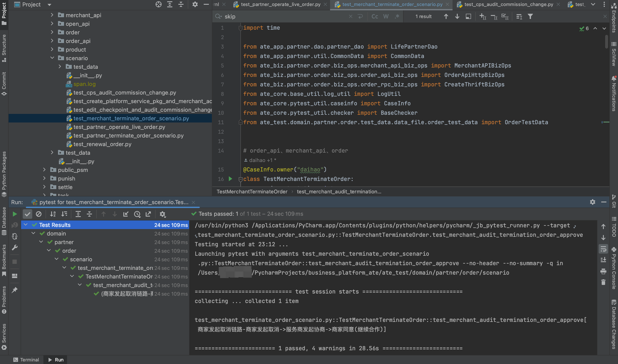Select span.log file
This screenshot has height=364, width=618.
(84, 84)
